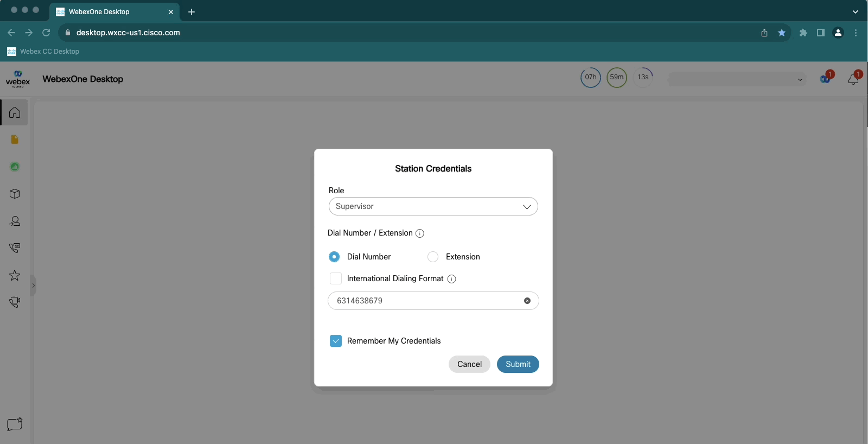Viewport: 868px width, 444px height.
Task: Expand the collapsed sidebar with chevron handle
Action: [33, 286]
